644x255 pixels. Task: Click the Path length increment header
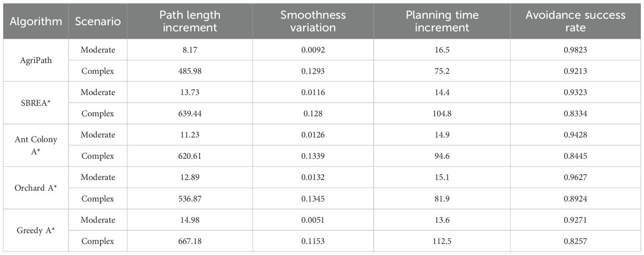[190, 22]
